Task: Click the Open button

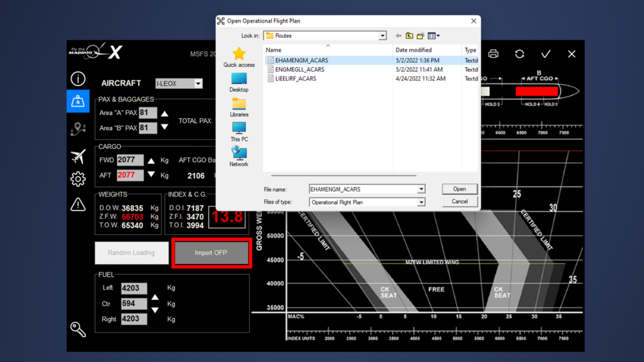Action: click(x=460, y=189)
